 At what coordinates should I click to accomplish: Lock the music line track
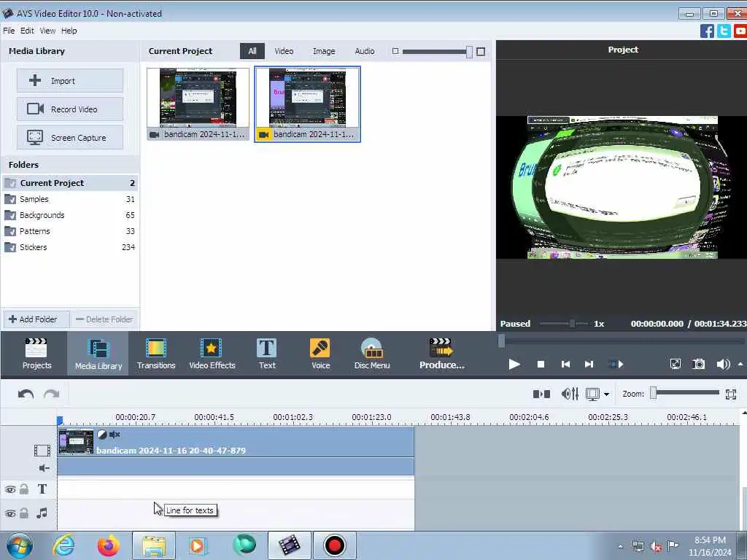click(x=24, y=513)
